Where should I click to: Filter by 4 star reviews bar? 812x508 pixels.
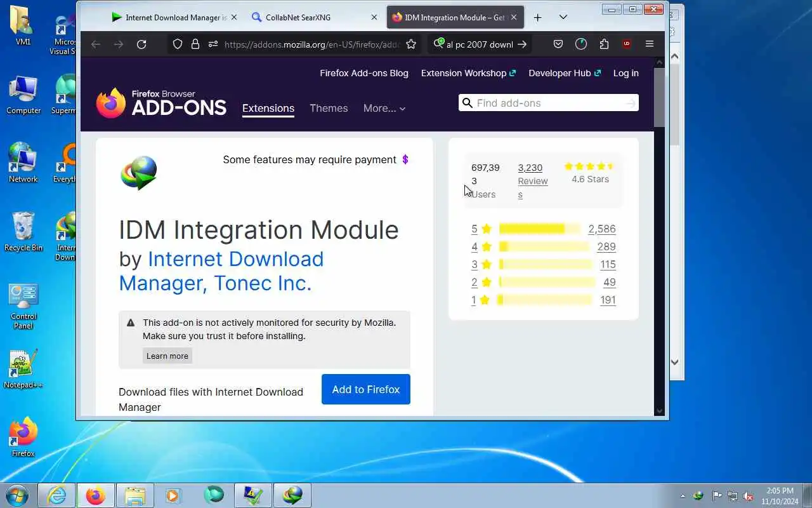click(x=544, y=246)
